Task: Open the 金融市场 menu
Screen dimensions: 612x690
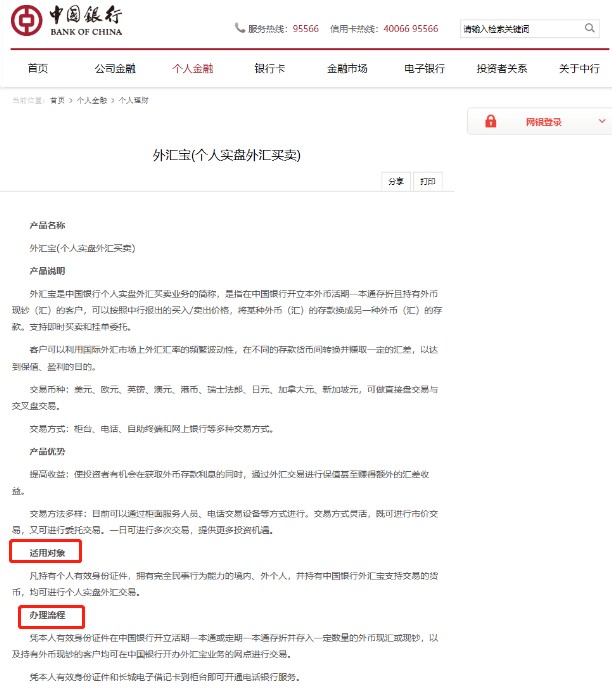Action: [x=347, y=69]
